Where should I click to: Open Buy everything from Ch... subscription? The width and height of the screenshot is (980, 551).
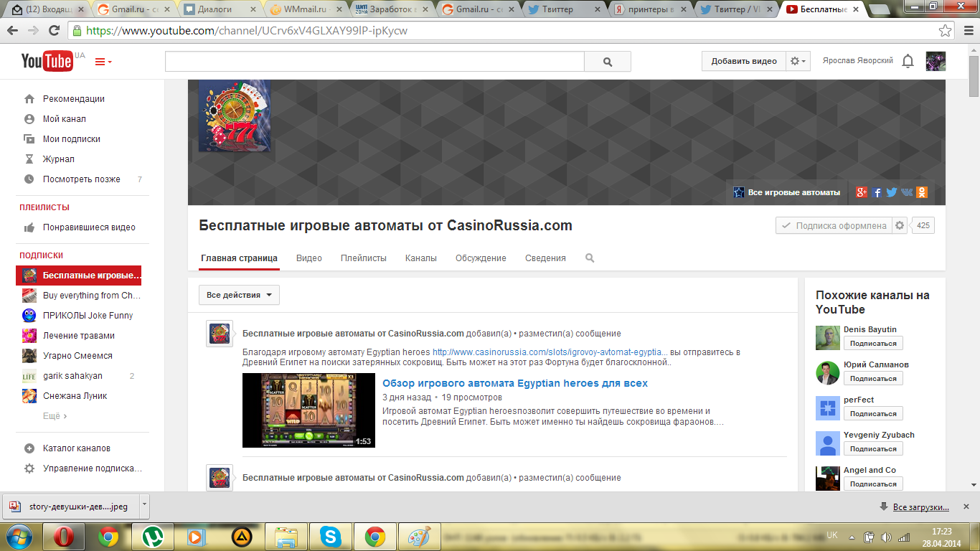pos(83,296)
